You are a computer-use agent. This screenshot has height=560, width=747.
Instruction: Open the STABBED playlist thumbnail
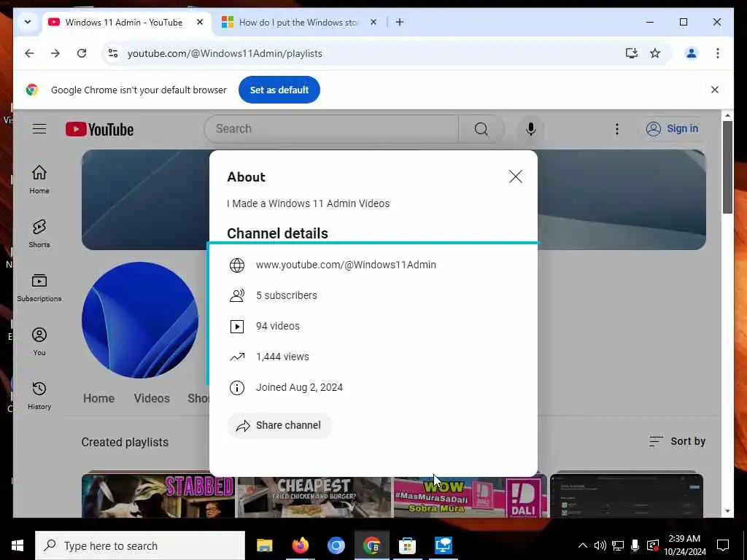tap(158, 496)
